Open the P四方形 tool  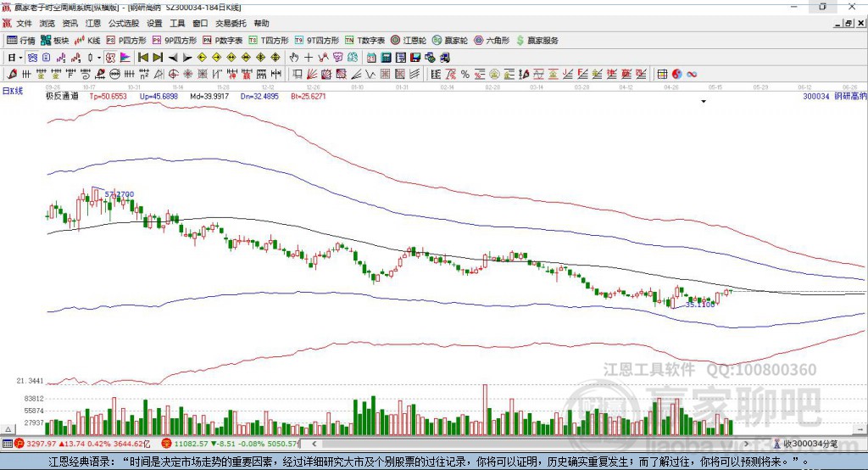click(x=126, y=41)
